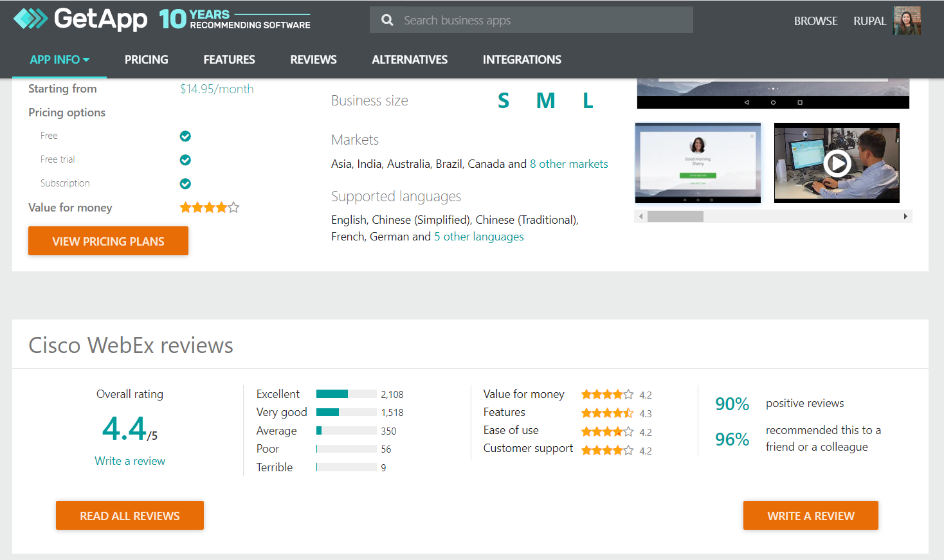Click the Customer support star rating
This screenshot has width=944, height=560.
pos(607,450)
